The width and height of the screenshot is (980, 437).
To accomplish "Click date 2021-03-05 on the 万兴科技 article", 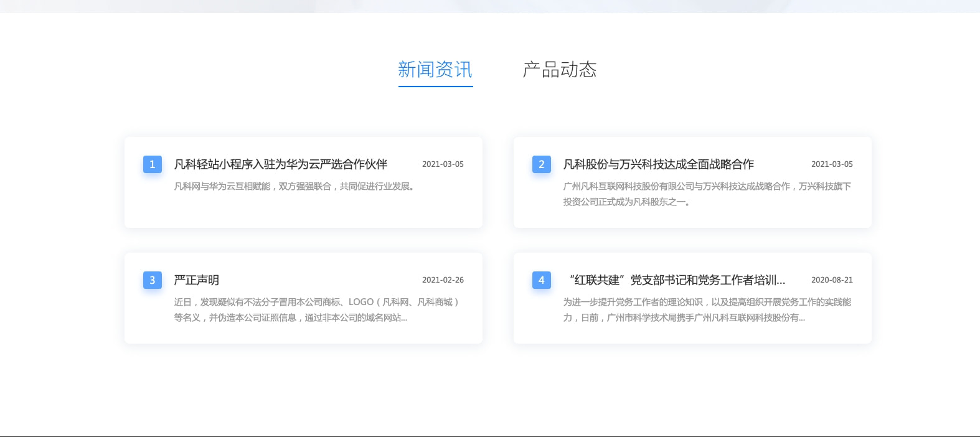I will [x=832, y=164].
